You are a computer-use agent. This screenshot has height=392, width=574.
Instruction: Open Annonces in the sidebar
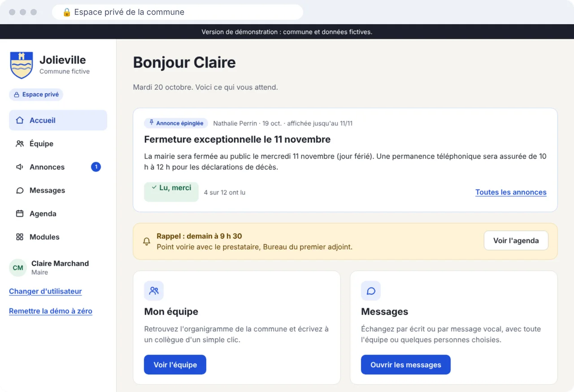pyautogui.click(x=58, y=167)
